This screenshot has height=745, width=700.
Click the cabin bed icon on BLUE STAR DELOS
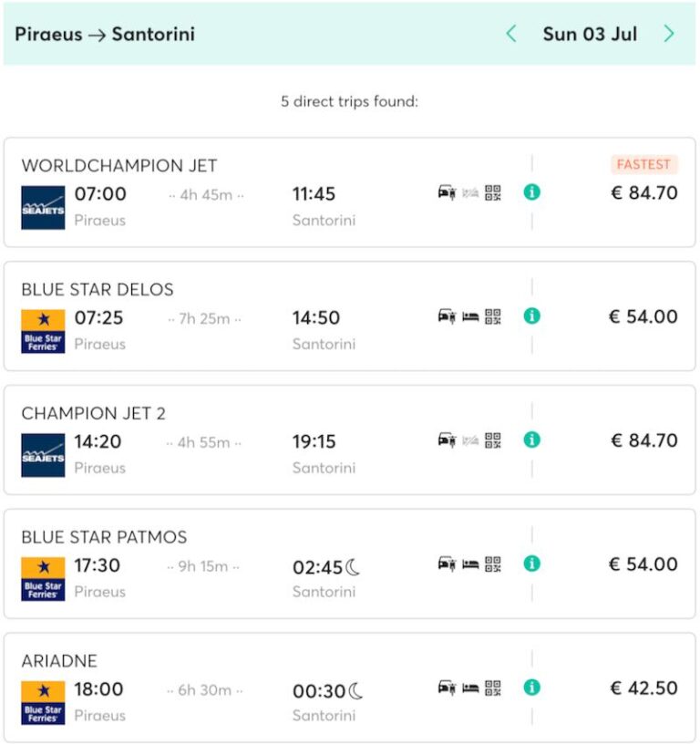(x=470, y=316)
